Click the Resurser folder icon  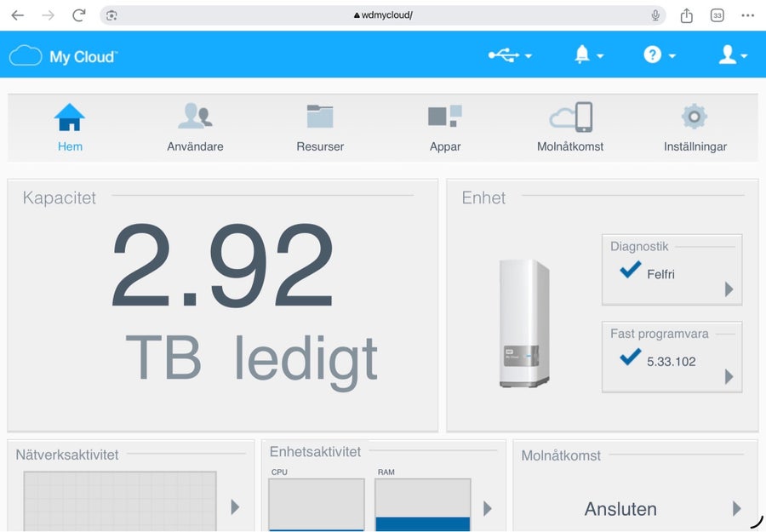pos(320,117)
